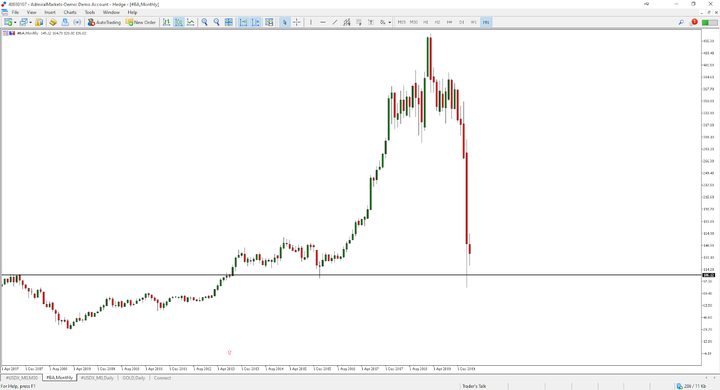Image resolution: width=720 pixels, height=390 pixels.
Task: Open the Profiles icon
Action: point(23,22)
